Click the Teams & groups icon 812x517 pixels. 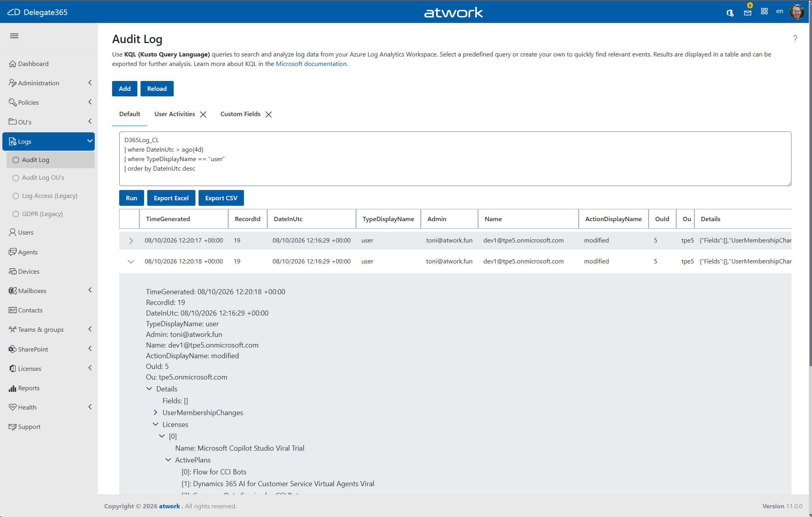[x=13, y=329]
